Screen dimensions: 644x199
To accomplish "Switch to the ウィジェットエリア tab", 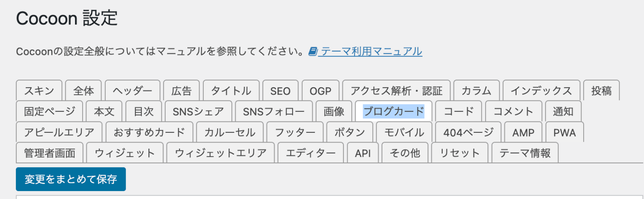I will coord(221,153).
